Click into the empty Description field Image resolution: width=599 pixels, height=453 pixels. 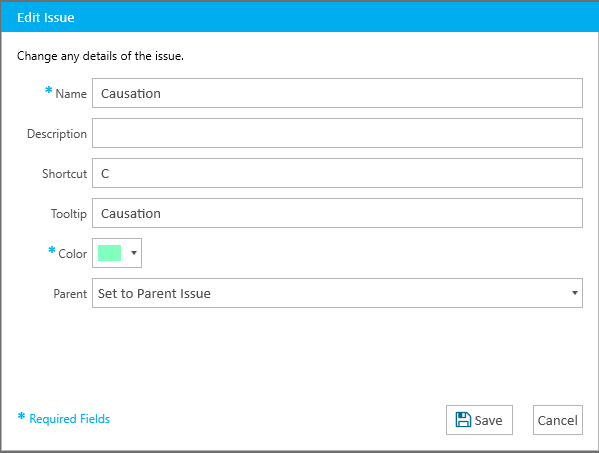coord(337,133)
